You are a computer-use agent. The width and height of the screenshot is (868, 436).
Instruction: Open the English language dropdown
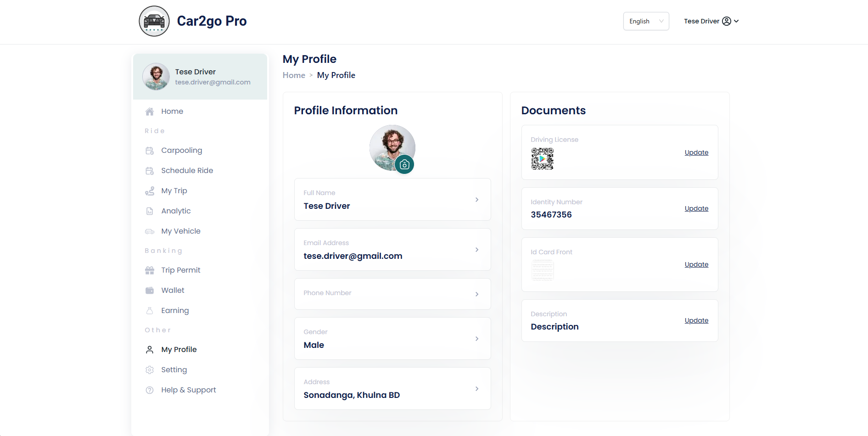(x=646, y=21)
